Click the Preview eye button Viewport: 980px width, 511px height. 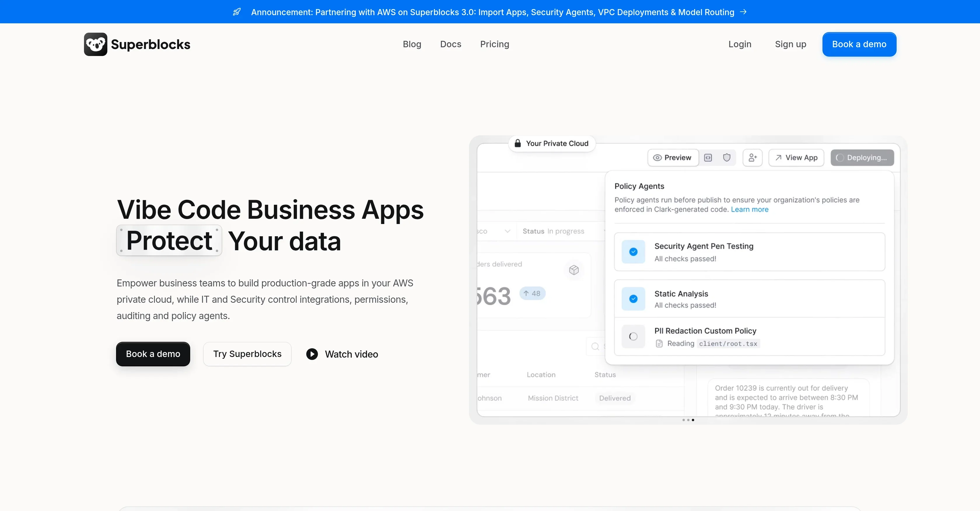click(x=673, y=157)
